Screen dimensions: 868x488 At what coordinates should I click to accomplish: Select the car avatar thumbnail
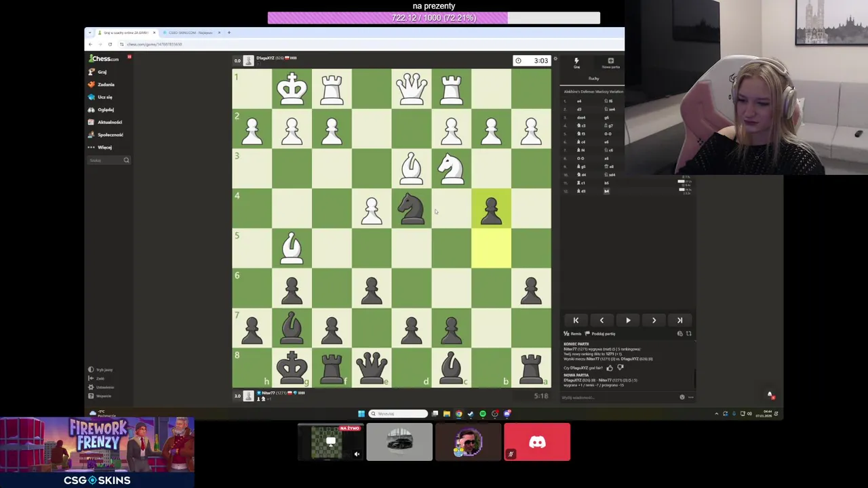tap(399, 442)
